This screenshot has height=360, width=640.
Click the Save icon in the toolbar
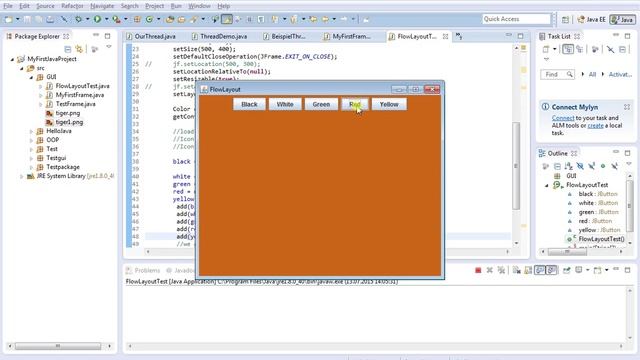[27, 19]
